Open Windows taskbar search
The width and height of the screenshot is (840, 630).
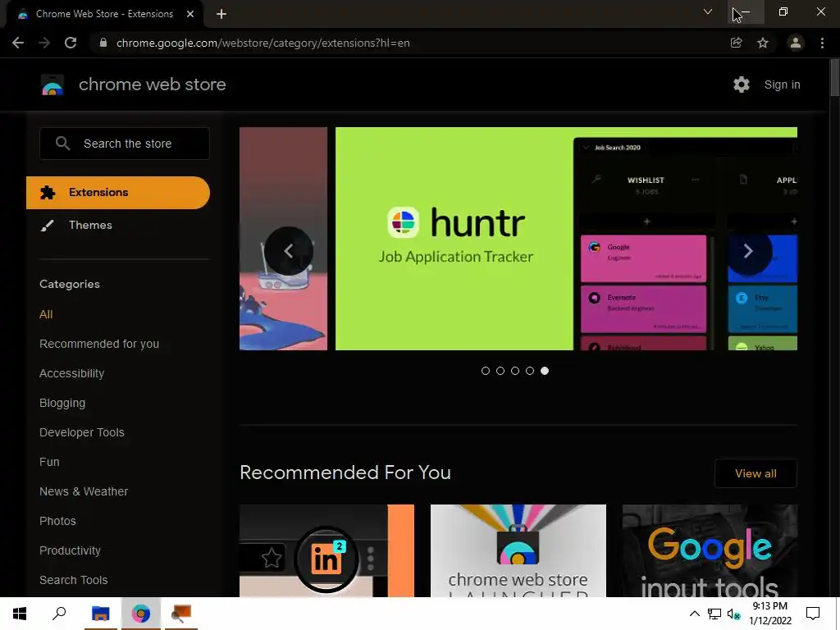point(59,614)
